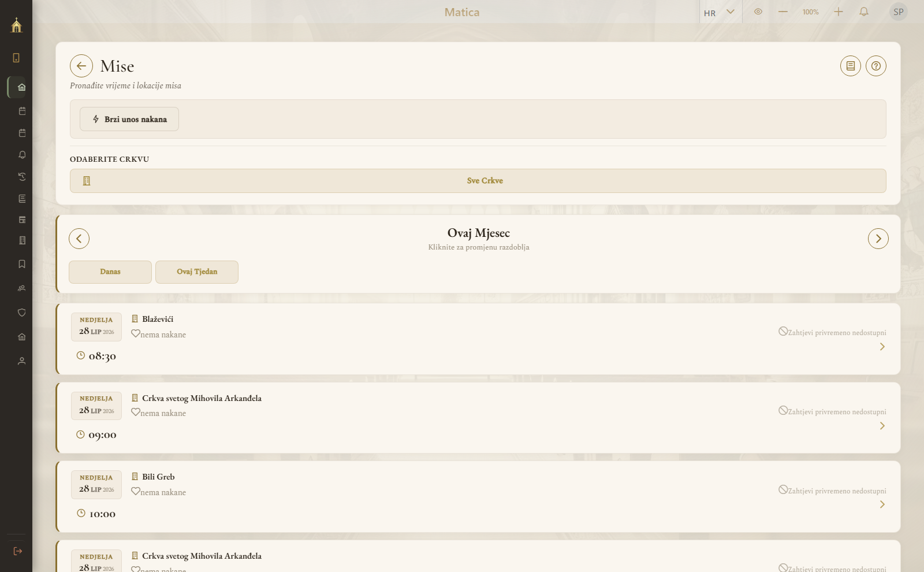
Task: Open the building icon in the sidebar
Action: coord(22,240)
